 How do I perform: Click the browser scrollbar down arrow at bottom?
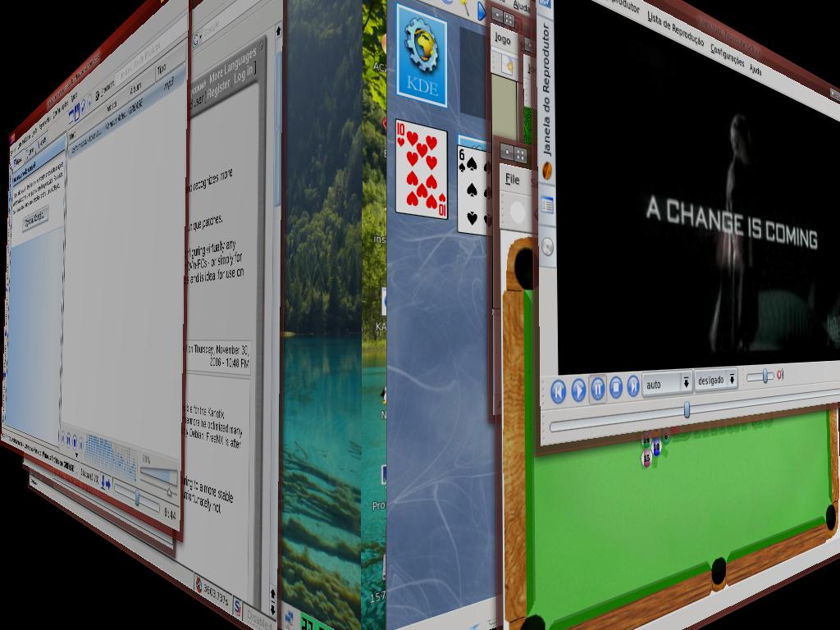(x=272, y=609)
